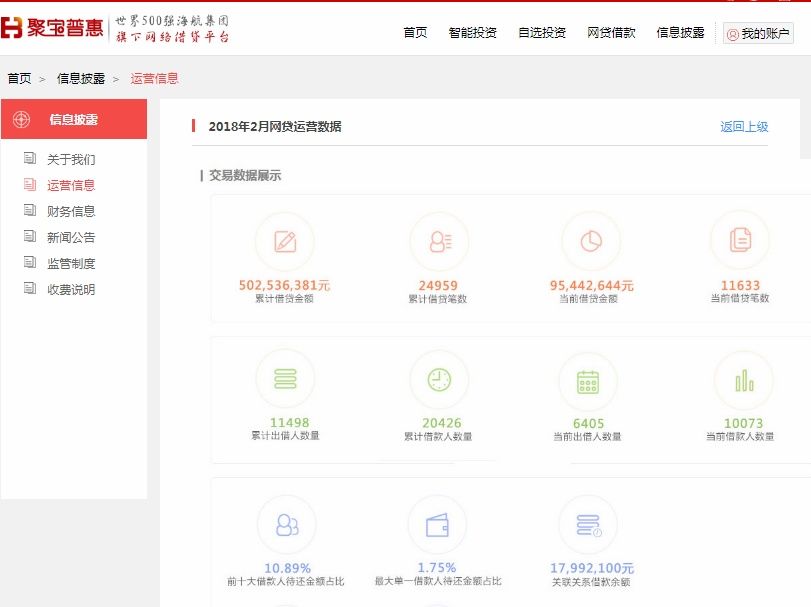Open 我的账户 account button
The height and width of the screenshot is (607, 811).
pyautogui.click(x=758, y=34)
